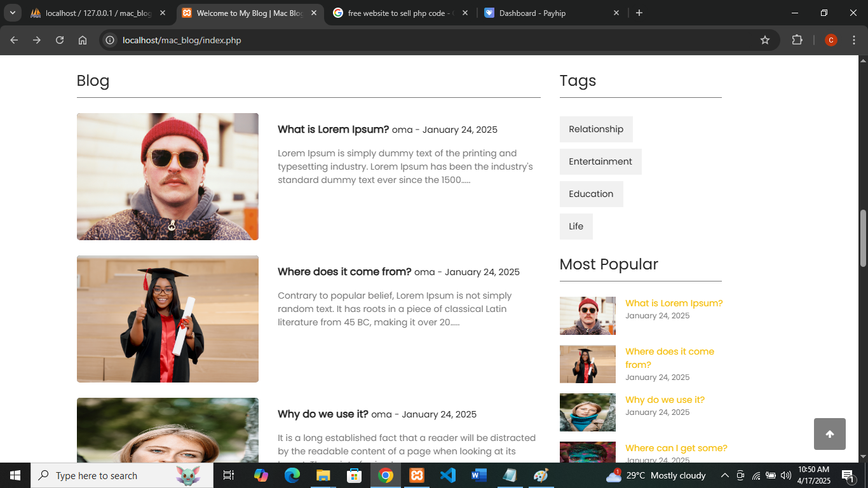Open the red beanie man post image
Image resolution: width=868 pixels, height=488 pixels.
(x=168, y=177)
